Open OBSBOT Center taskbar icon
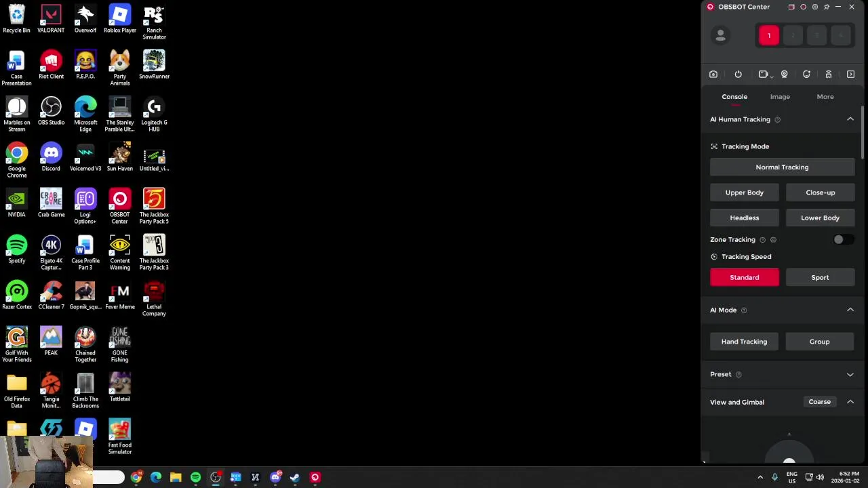Screen dimensions: 868x488 click(x=315, y=477)
